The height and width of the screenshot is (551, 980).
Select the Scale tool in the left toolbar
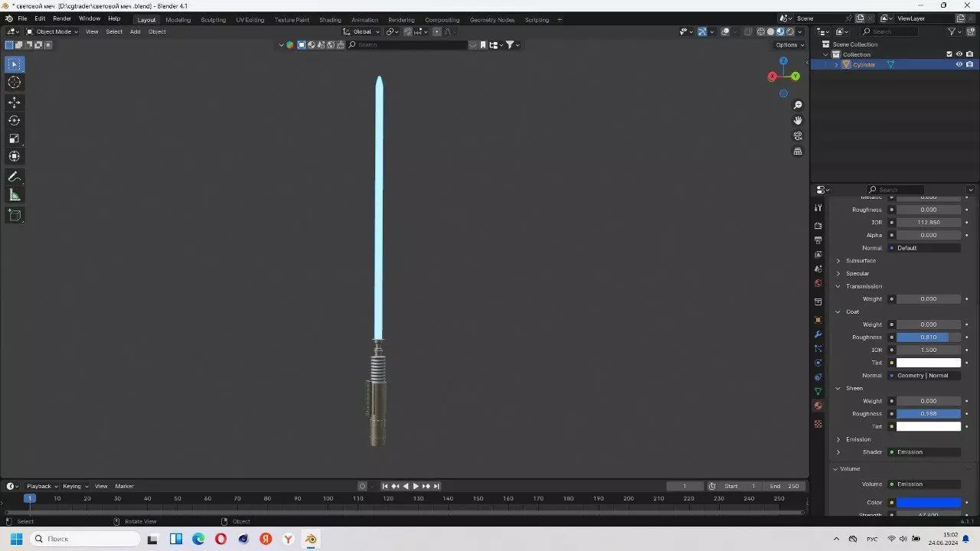(x=15, y=139)
